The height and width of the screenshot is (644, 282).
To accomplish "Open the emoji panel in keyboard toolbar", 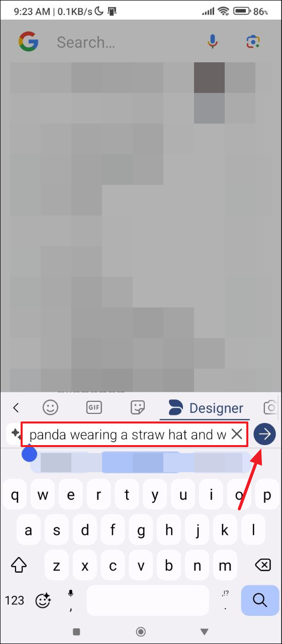I will (x=50, y=407).
